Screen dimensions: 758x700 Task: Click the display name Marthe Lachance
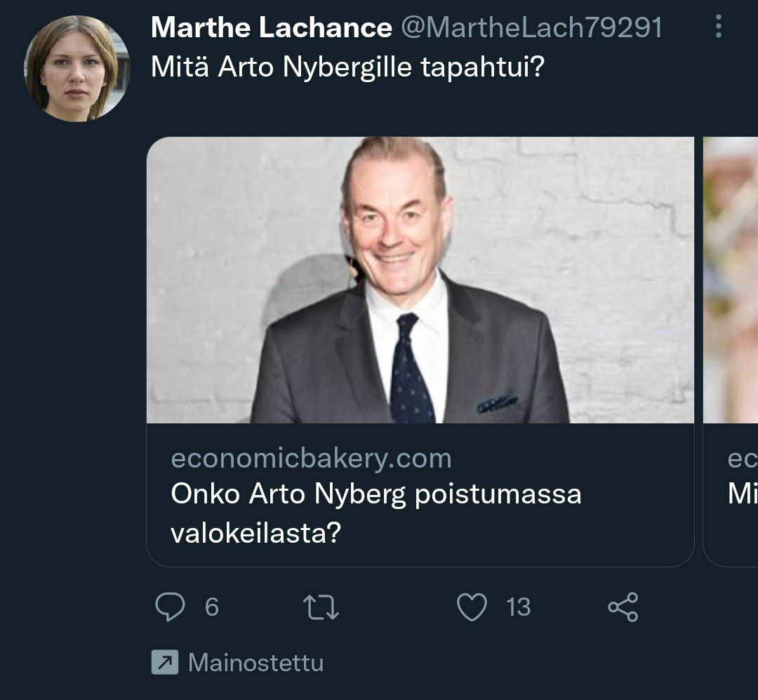tap(271, 28)
